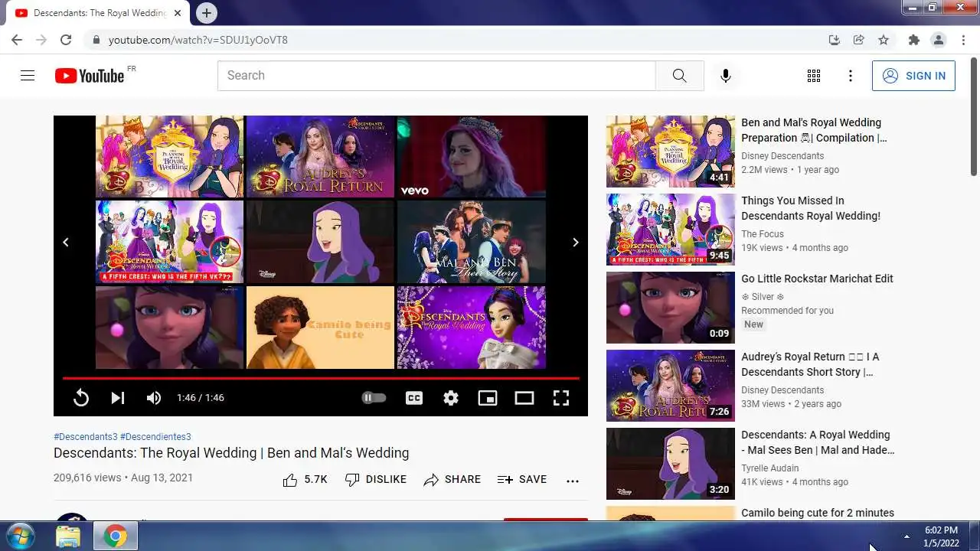Open Camilo being Cute end-screen thumbnail
Viewport: 980px width, 551px height.
[320, 328]
